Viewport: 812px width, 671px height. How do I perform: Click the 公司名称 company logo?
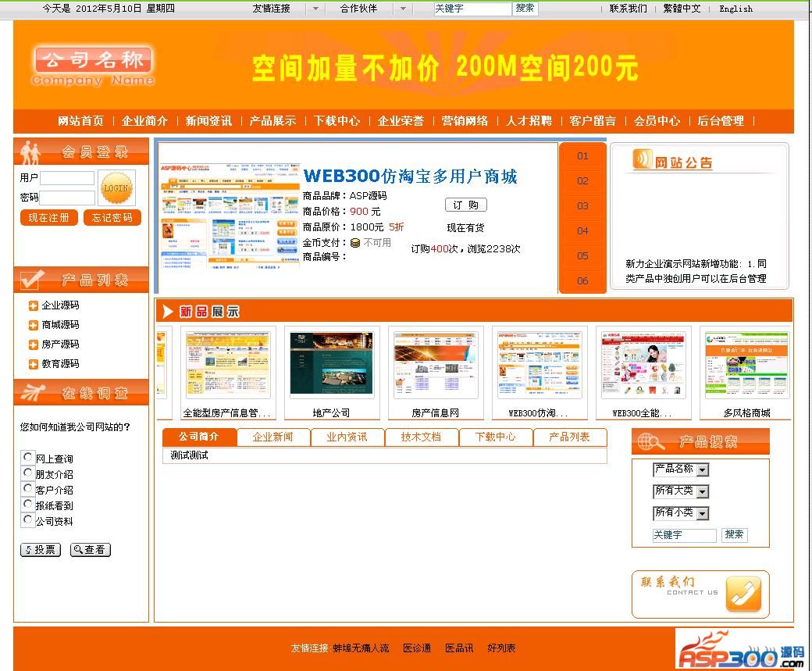93,66
